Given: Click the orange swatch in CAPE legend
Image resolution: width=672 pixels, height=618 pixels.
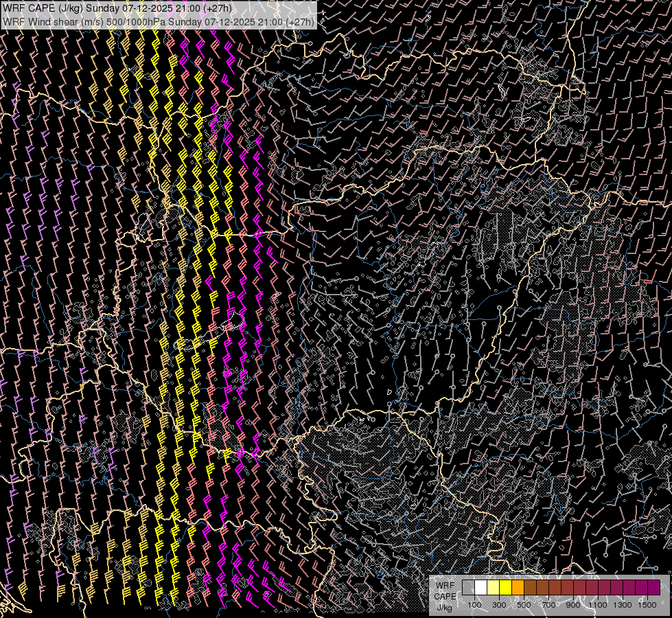Looking at the screenshot, I should click(518, 588).
